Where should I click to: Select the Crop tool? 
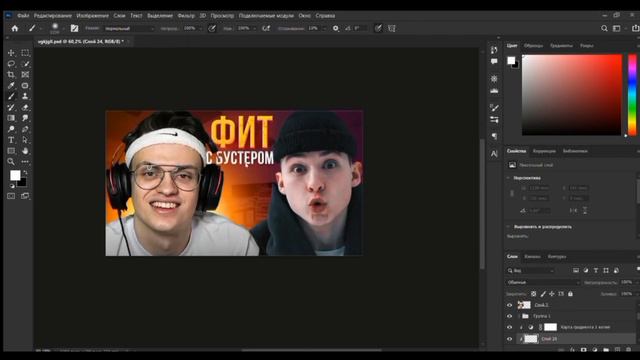(x=11, y=75)
